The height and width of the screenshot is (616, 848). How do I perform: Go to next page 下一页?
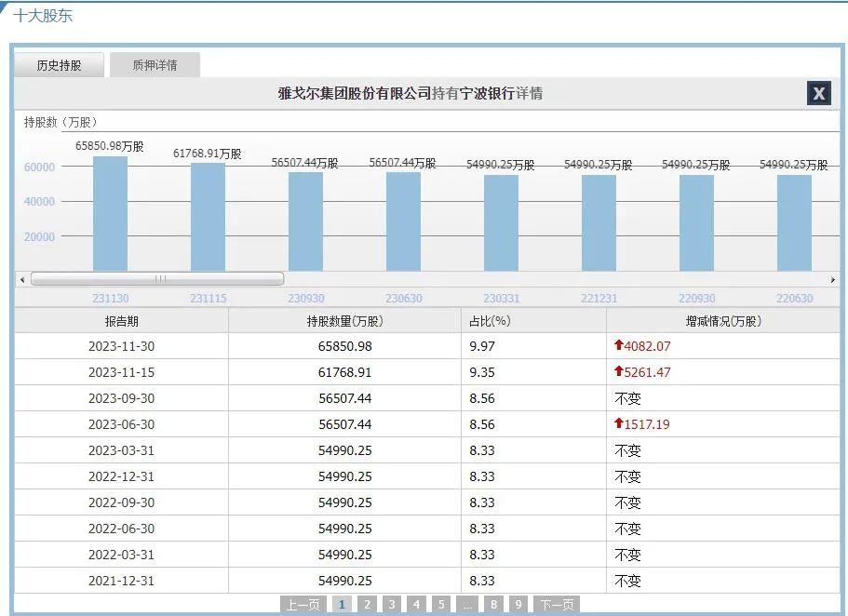pos(557,604)
